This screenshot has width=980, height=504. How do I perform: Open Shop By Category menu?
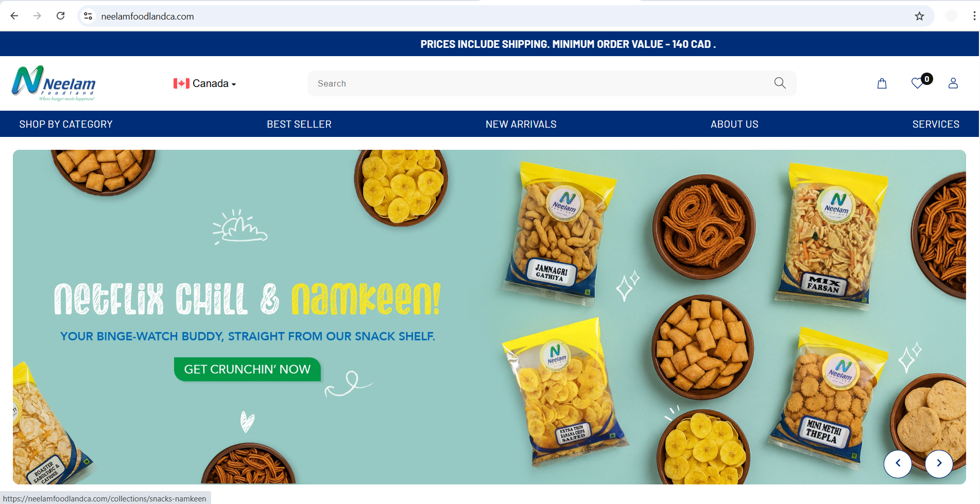[x=66, y=124]
